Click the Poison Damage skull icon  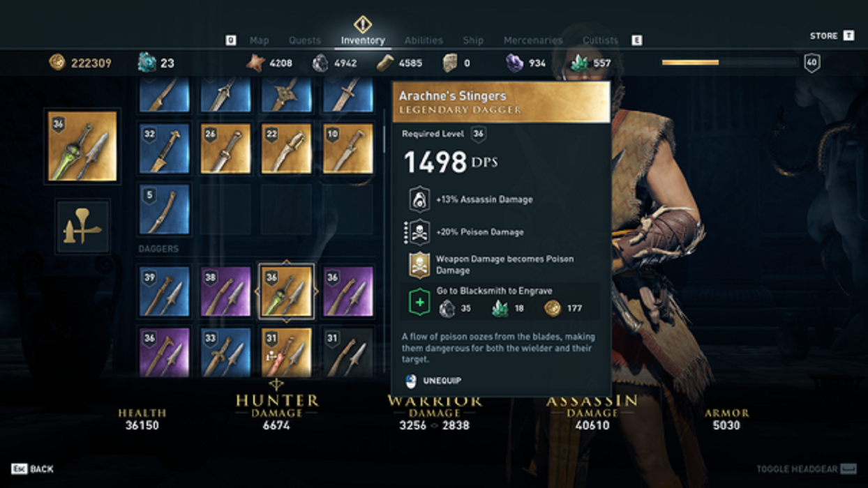[x=419, y=232]
